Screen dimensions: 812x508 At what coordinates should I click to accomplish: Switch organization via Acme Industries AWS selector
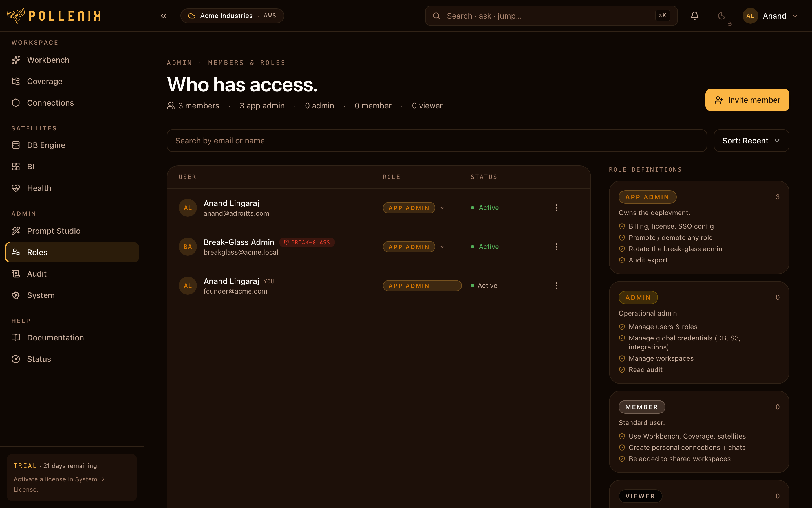(232, 16)
